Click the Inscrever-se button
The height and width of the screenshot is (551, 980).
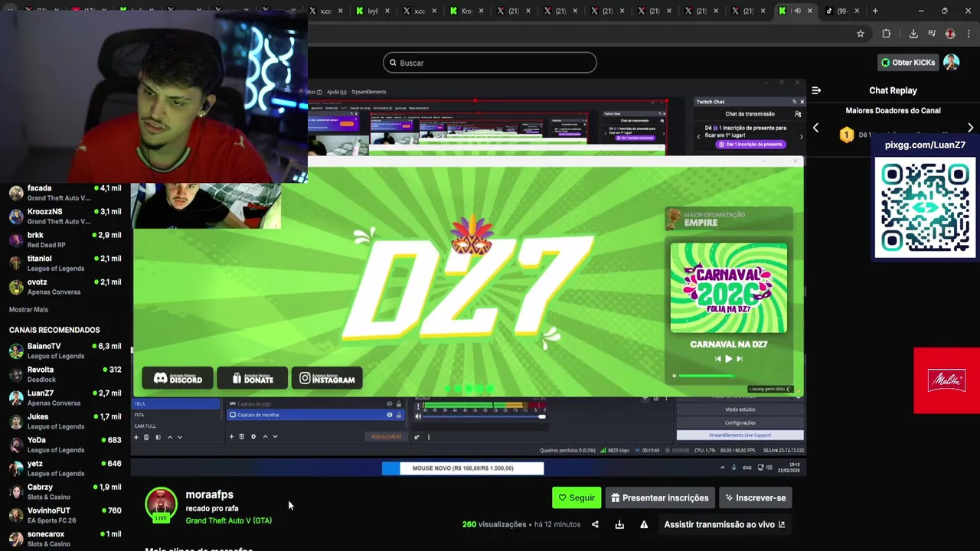click(756, 497)
